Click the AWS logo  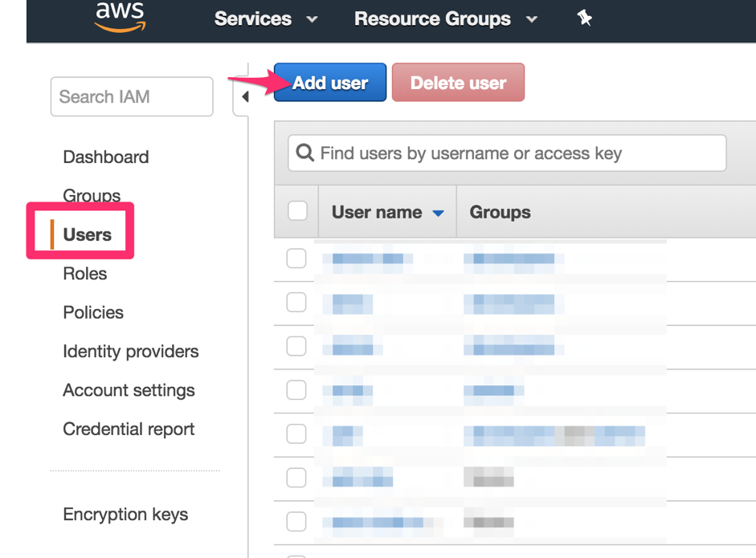click(120, 17)
